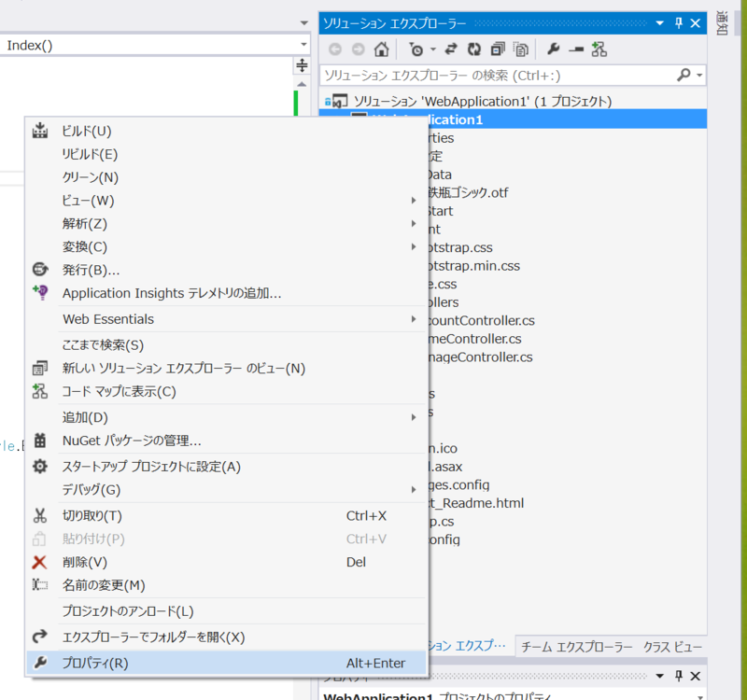
Task: Open the 通知 notifications side tab
Action: (x=722, y=22)
